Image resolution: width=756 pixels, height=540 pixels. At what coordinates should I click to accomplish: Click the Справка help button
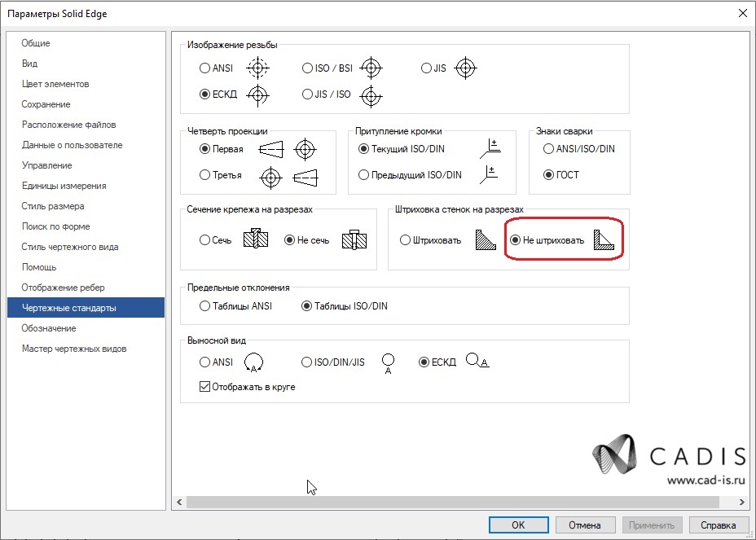point(719,525)
